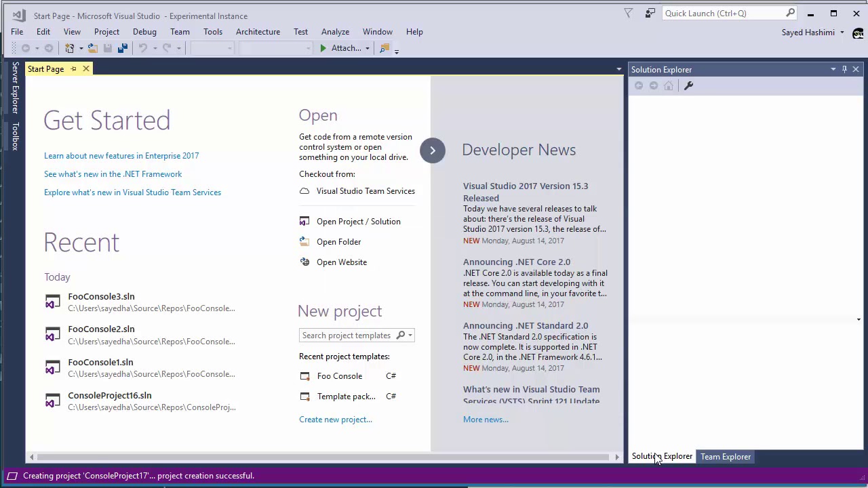
Task: Open the Debug menu
Action: coord(144,32)
